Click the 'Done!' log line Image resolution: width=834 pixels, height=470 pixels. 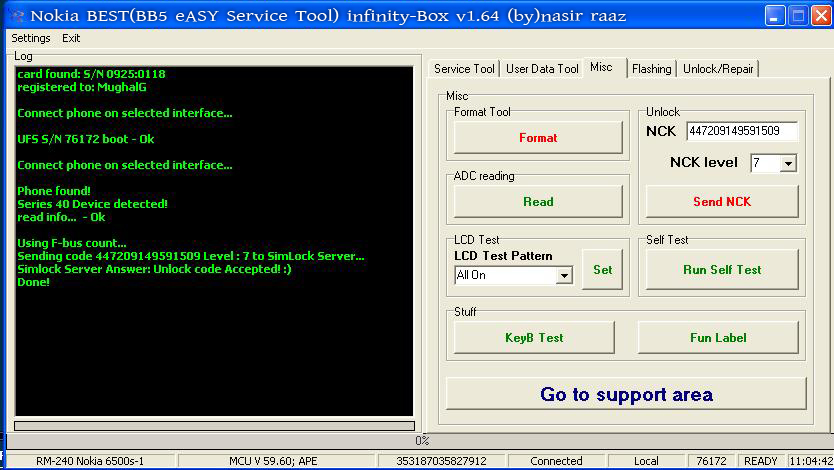(34, 282)
